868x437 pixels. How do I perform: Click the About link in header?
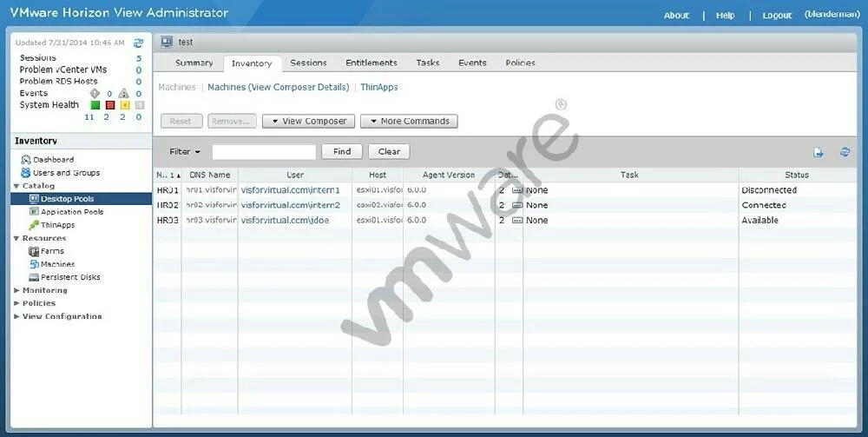click(x=676, y=16)
